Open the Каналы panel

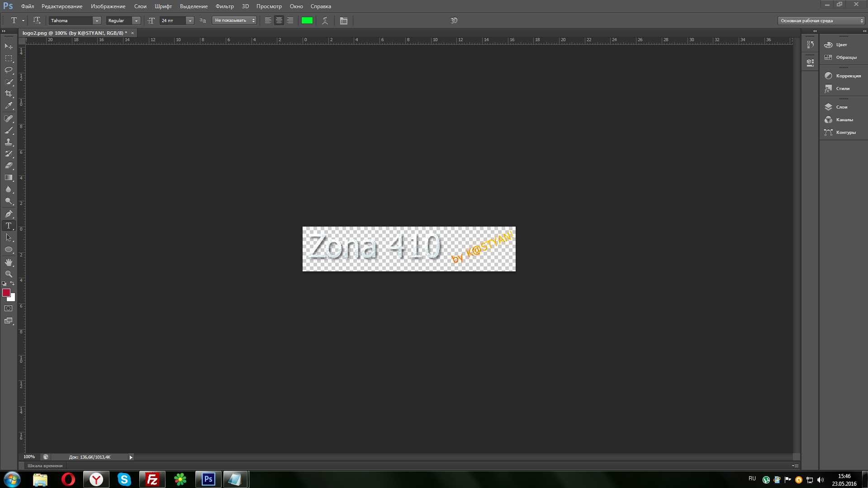(x=844, y=120)
